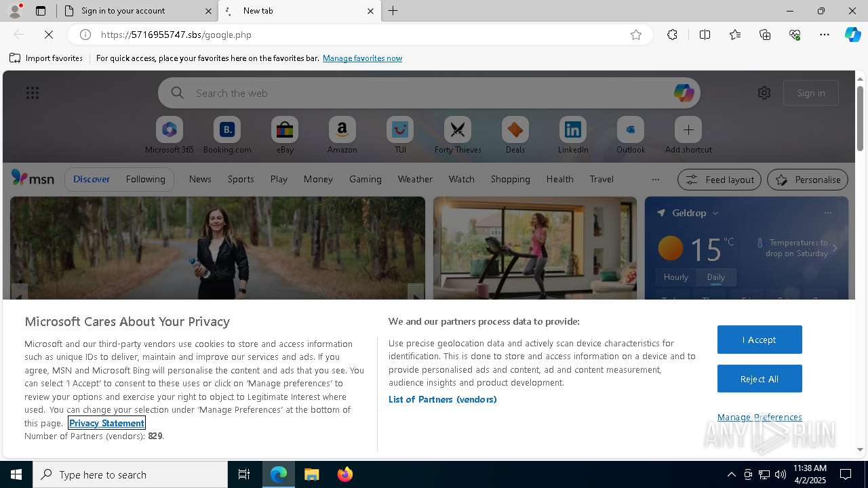Viewport: 868px width, 488px height.
Task: Open the tab actions menu icon
Action: (41, 11)
